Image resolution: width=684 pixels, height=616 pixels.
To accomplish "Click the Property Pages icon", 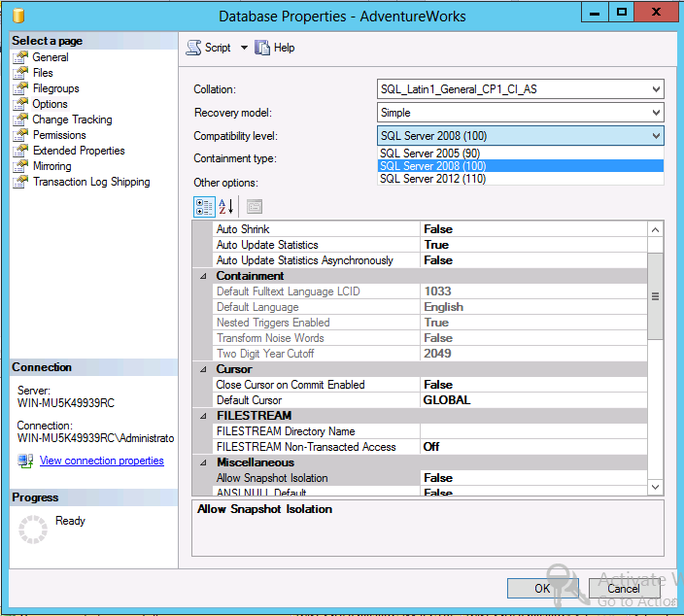I will click(x=255, y=207).
